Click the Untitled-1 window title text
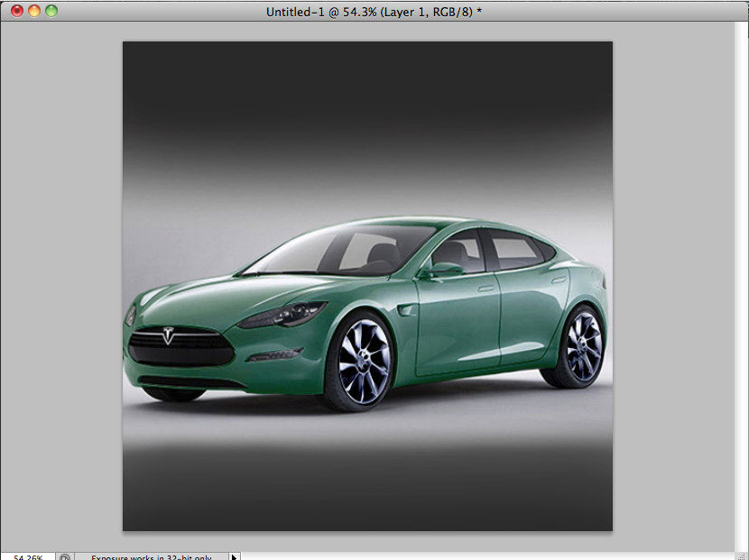 pos(374,12)
